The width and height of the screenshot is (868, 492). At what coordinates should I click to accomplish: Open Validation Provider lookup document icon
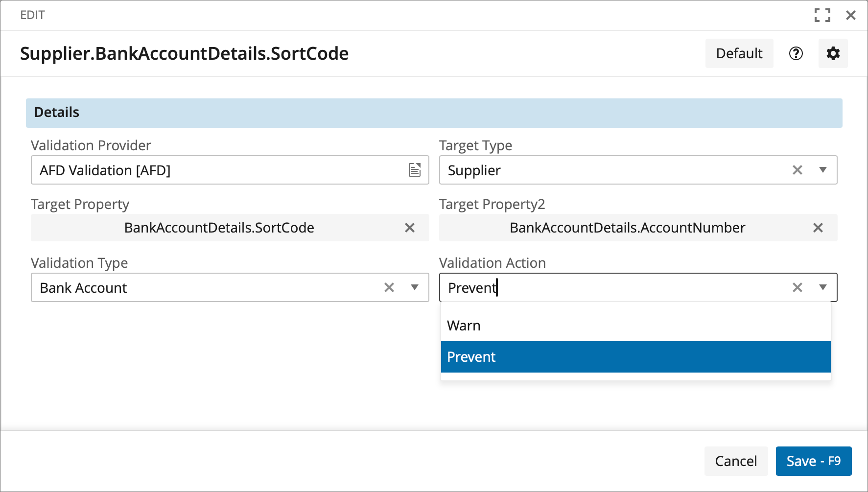[x=415, y=170]
